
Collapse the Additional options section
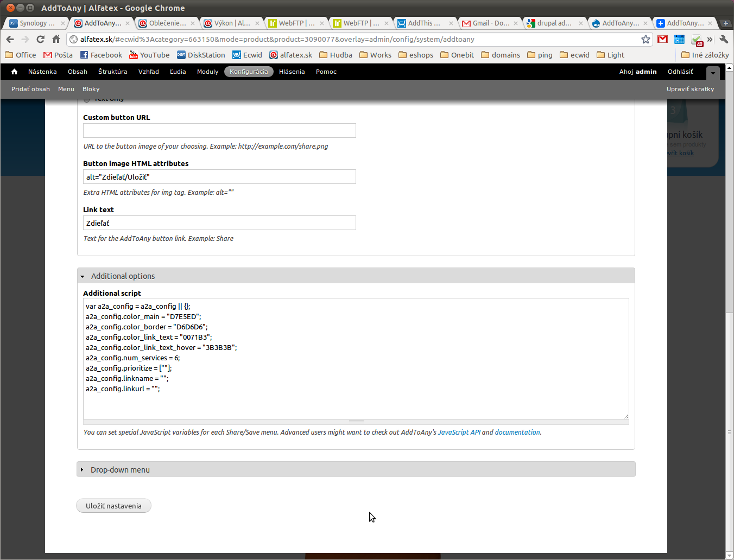pyautogui.click(x=123, y=276)
